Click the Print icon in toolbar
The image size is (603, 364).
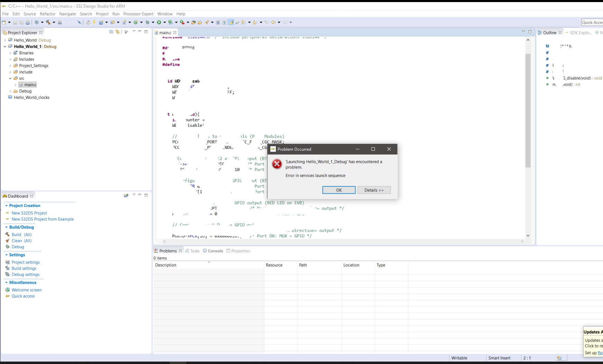(28, 22)
